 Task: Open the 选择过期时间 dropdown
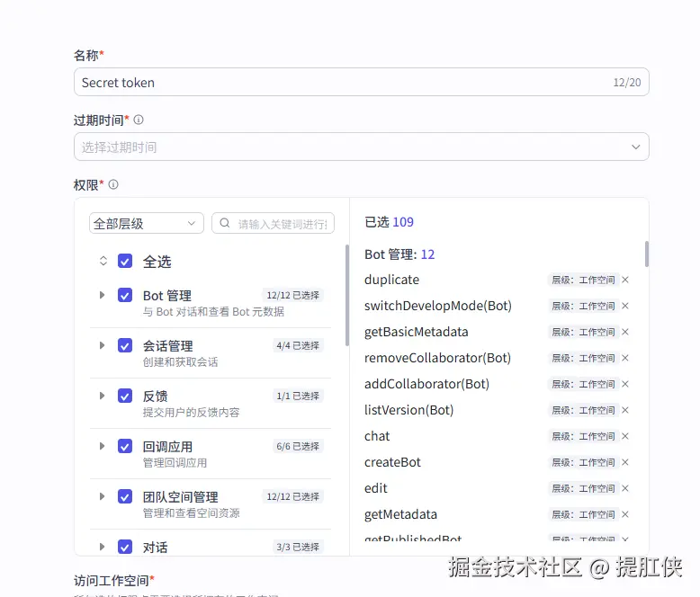pyautogui.click(x=361, y=147)
